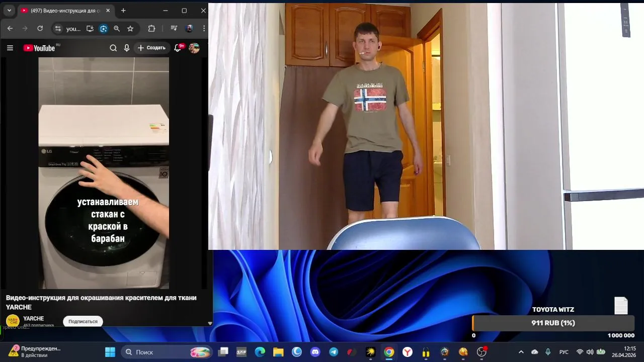644x362 pixels.
Task: Close the YouTube browser tab
Action: [x=108, y=11]
